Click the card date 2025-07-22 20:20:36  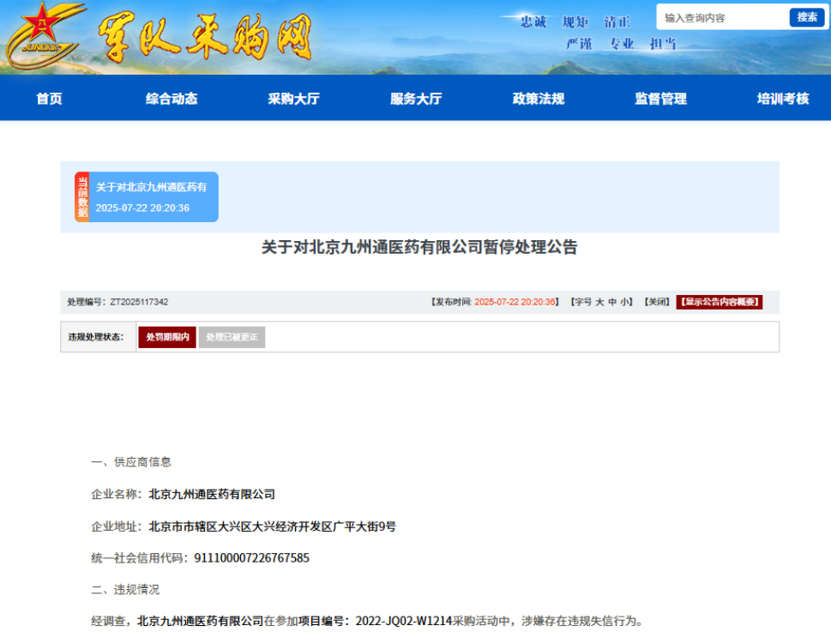point(142,208)
